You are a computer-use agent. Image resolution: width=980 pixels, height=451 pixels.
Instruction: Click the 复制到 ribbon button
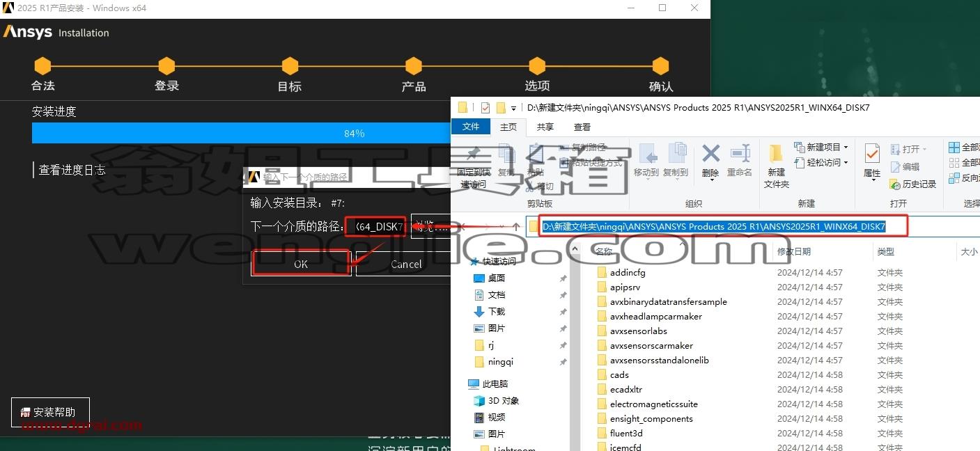676,160
